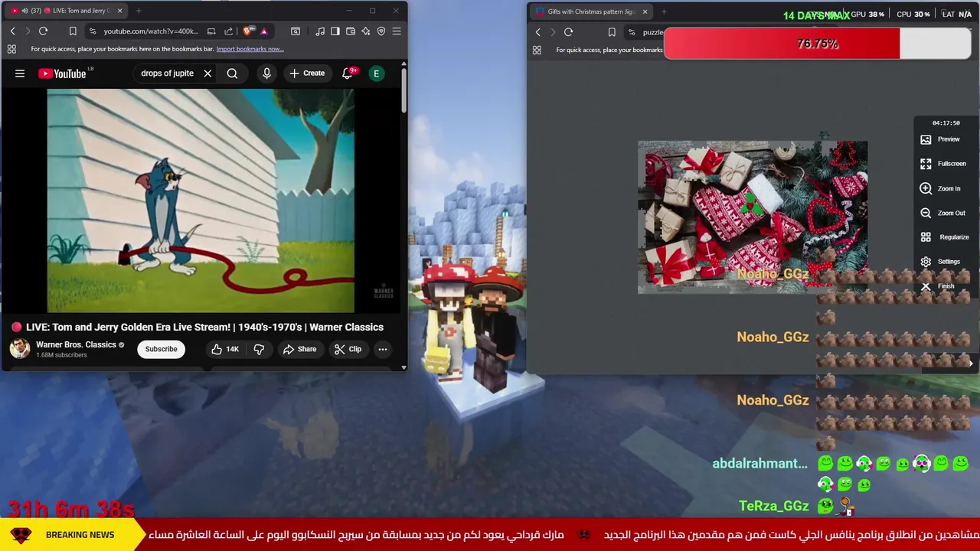The width and height of the screenshot is (980, 551).
Task: Click the YouTube search input field
Action: pos(167,73)
